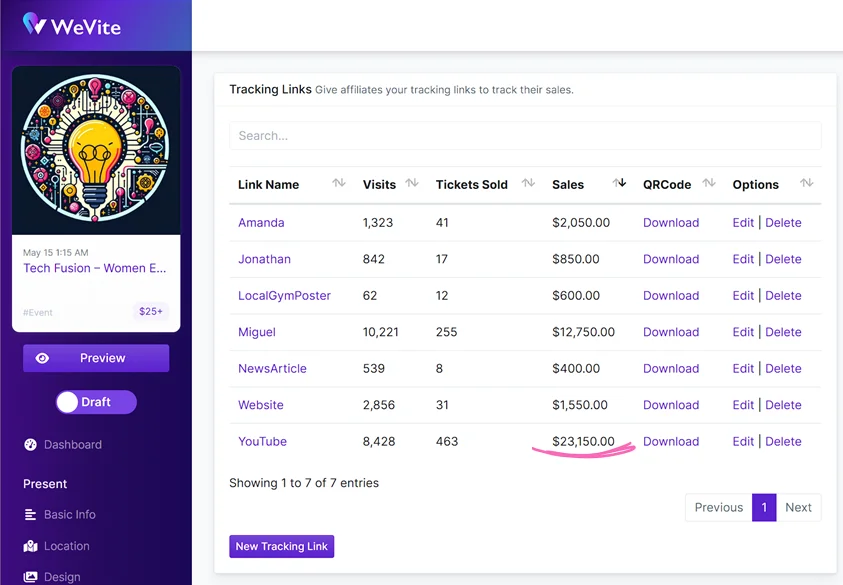Open Location using the map icon
The image size is (843, 585).
28,546
